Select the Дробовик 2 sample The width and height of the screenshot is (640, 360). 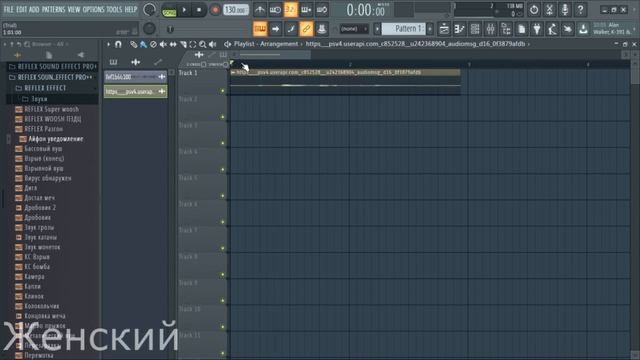[x=40, y=208]
